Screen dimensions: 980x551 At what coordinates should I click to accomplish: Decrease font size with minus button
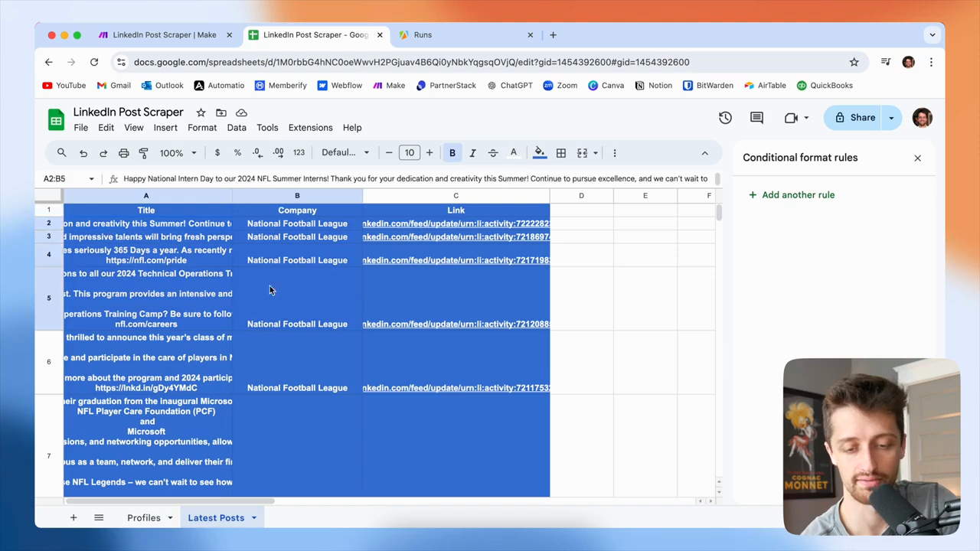coord(389,153)
